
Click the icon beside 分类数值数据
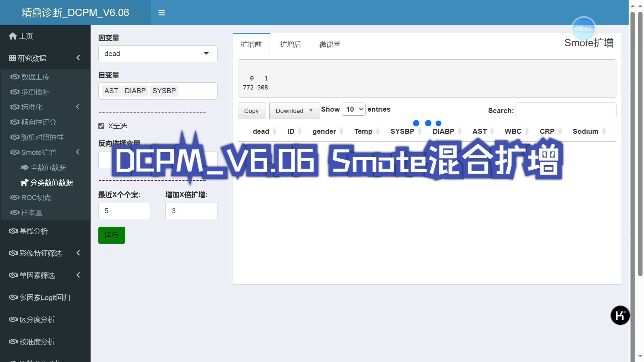[24, 183]
